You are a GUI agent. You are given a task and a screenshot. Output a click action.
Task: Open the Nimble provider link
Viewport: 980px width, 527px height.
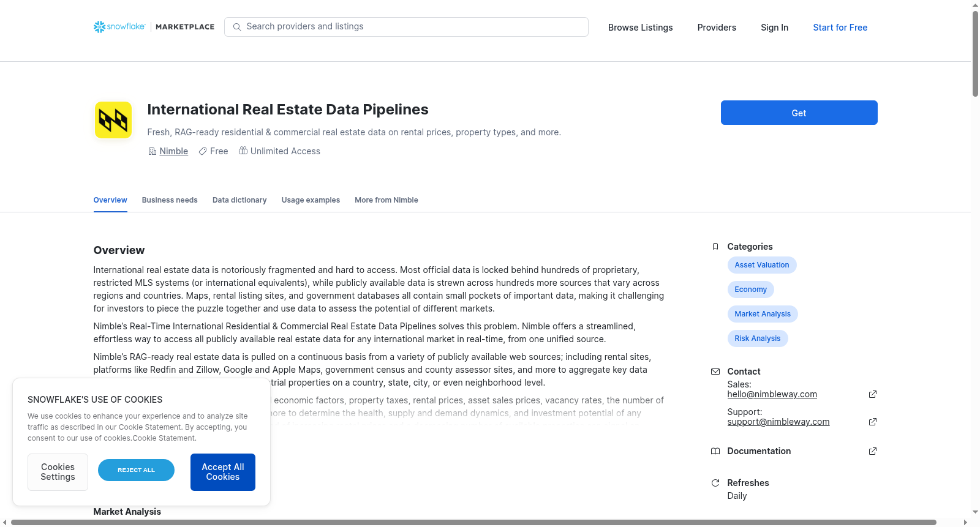(174, 151)
